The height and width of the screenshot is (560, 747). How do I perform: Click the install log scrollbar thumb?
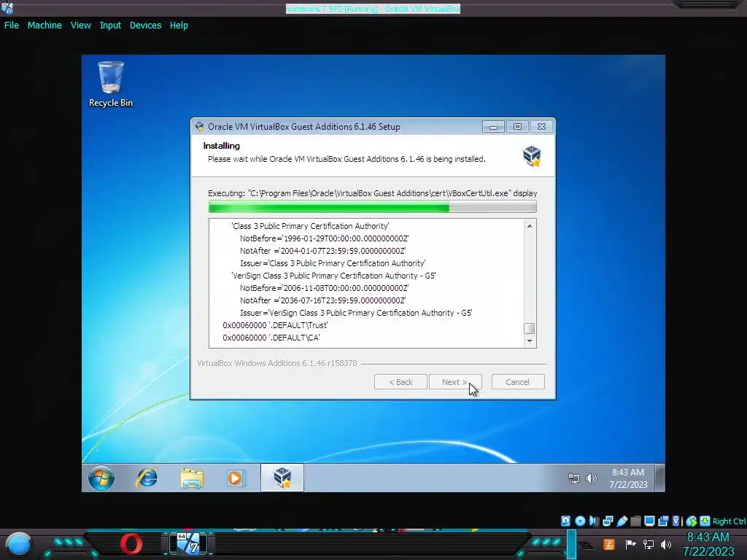530,329
